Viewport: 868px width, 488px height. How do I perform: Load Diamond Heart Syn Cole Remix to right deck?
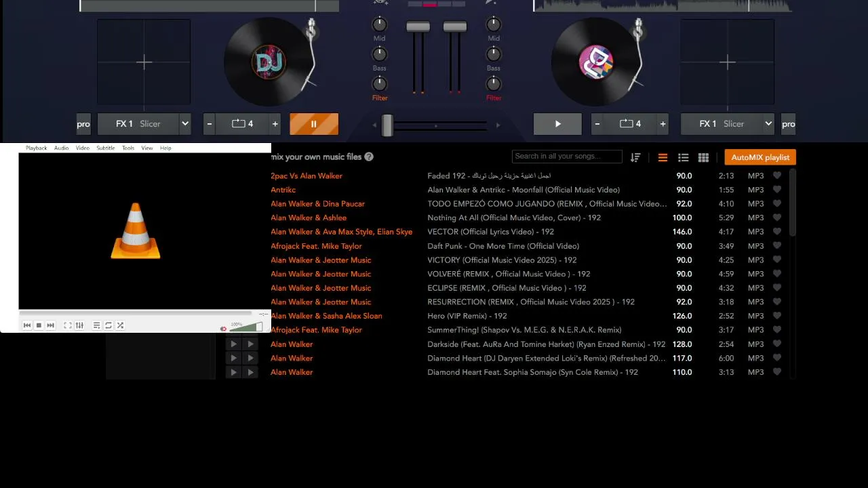pyautogui.click(x=251, y=372)
